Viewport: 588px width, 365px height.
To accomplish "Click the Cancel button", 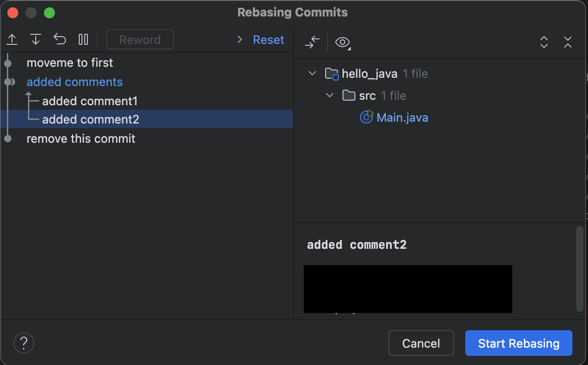I will [x=421, y=343].
